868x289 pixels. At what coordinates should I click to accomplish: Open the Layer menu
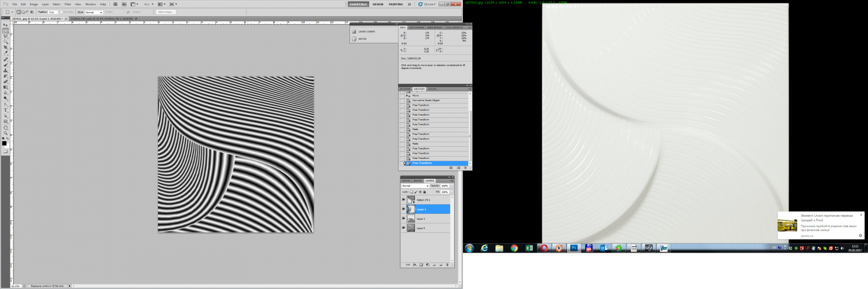45,4
